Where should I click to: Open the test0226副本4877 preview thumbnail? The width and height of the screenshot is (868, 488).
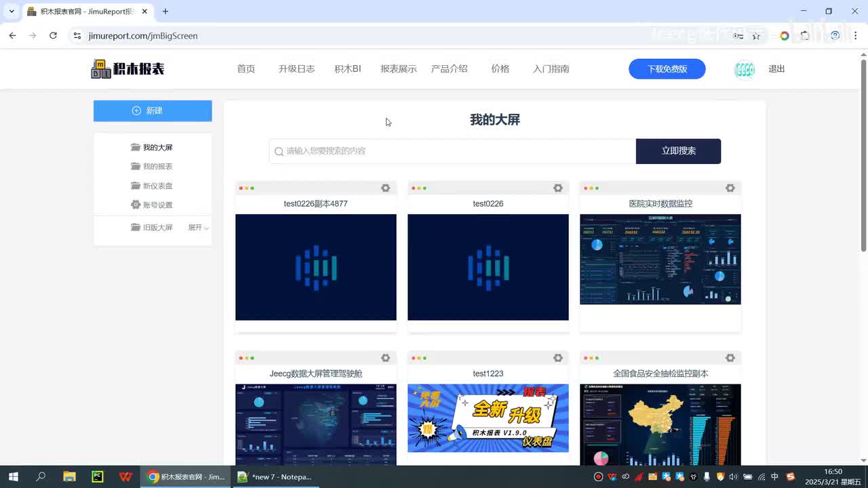316,267
